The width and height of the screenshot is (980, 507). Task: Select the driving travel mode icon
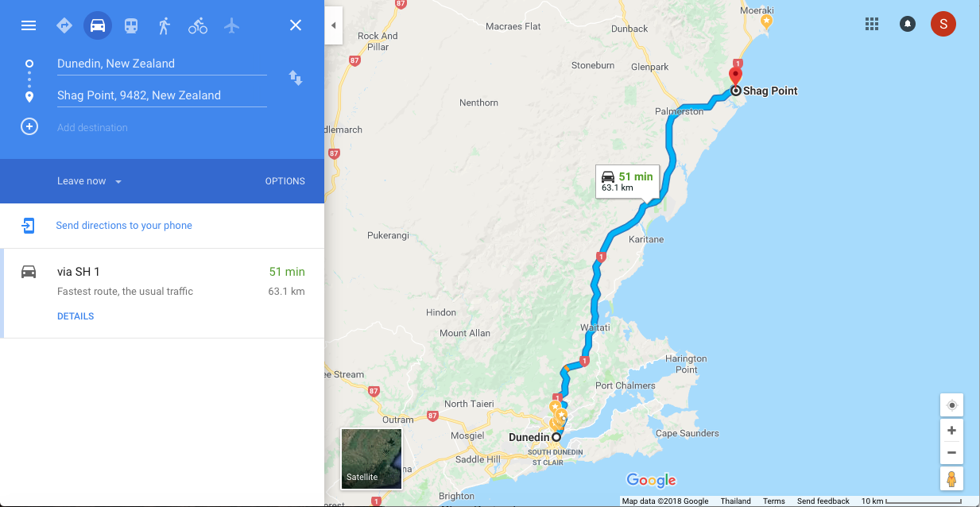[98, 25]
